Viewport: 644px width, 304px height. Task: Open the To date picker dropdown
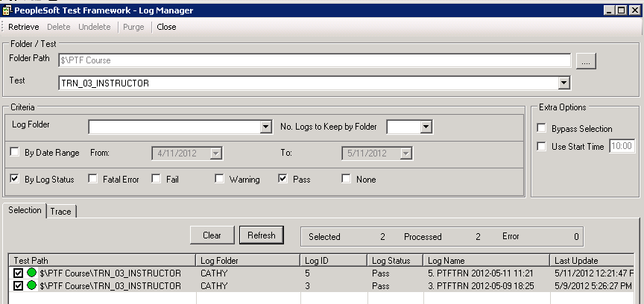point(405,153)
